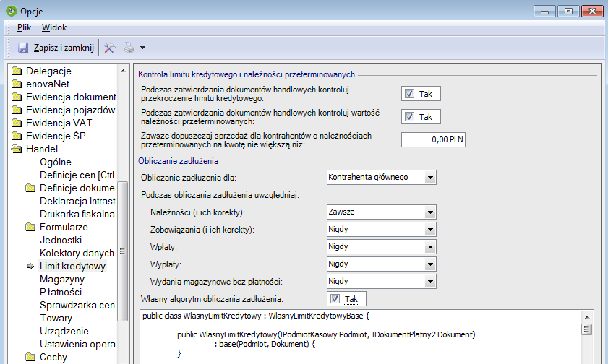Click the Ewidencja VAT folder icon
The height and width of the screenshot is (364, 608).
[17, 123]
